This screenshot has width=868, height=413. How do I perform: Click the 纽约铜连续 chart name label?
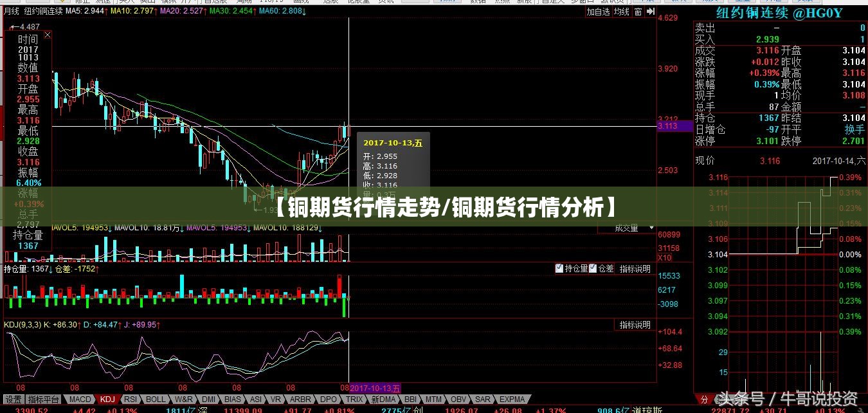coord(44,12)
